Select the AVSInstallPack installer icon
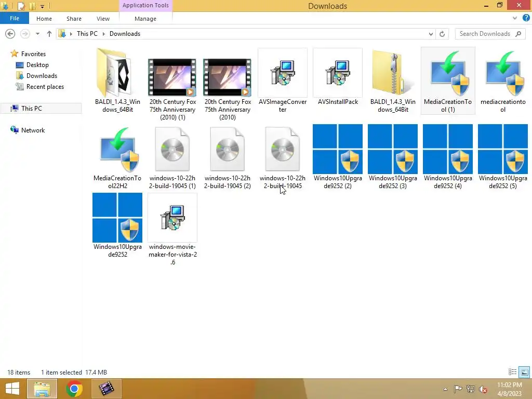Image resolution: width=532 pixels, height=399 pixels. pos(338,73)
